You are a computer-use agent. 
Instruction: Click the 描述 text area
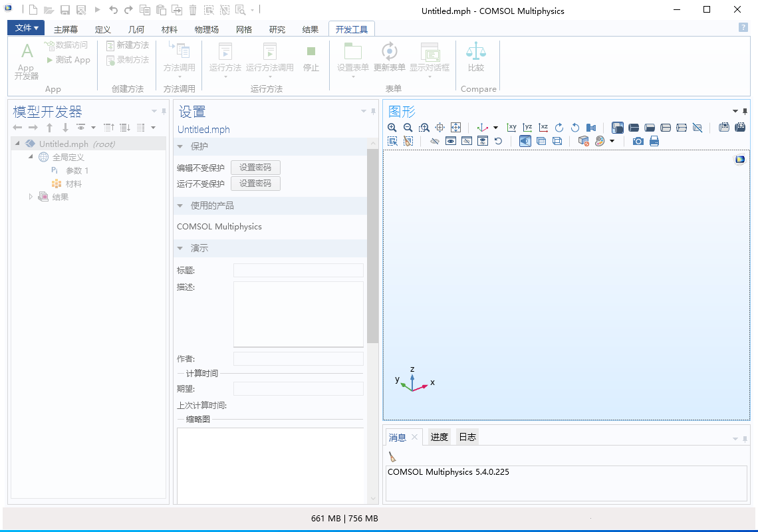[299, 315]
